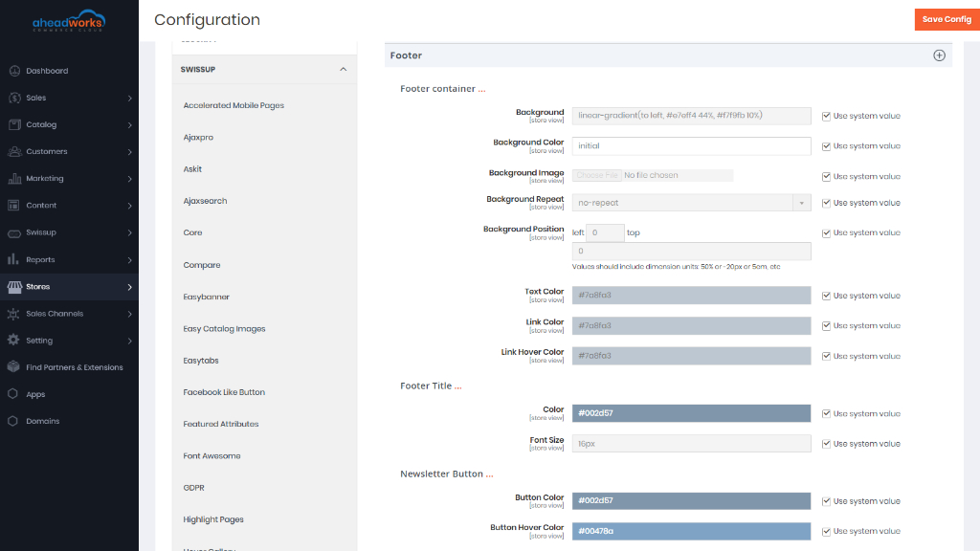Click the Save Config button
The height and width of the screenshot is (551, 980).
(x=947, y=19)
